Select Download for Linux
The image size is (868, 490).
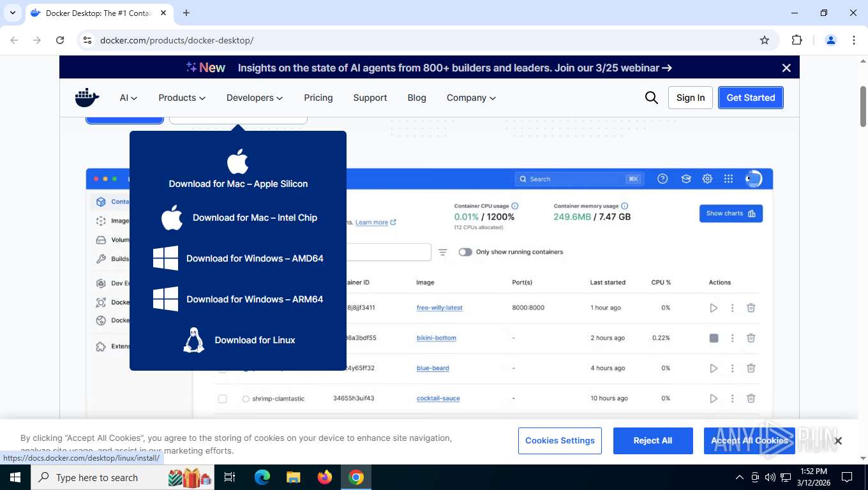[255, 340]
